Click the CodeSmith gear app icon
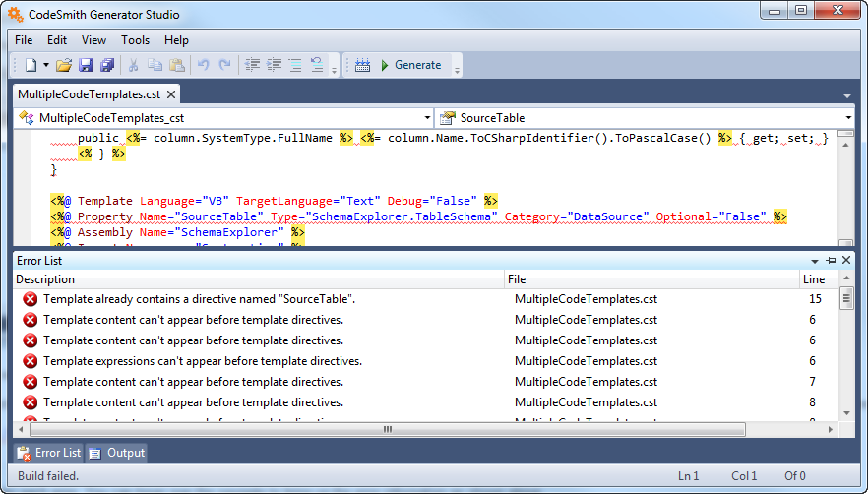Viewport: 868px width, 494px height. (15, 14)
